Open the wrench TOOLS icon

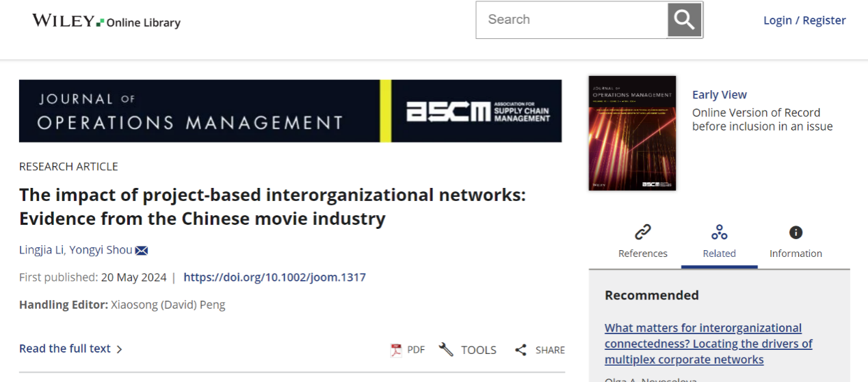[x=446, y=350]
